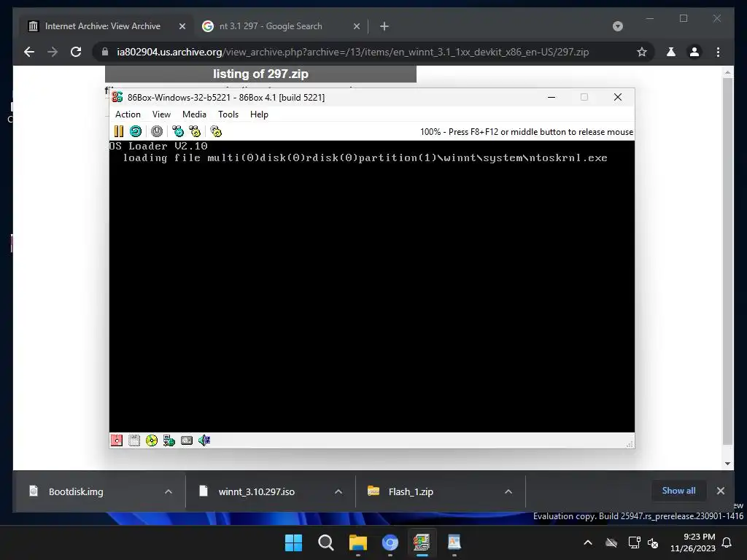Viewport: 747px width, 560px height.
Task: Open Windows Start menu
Action: [x=293, y=542]
